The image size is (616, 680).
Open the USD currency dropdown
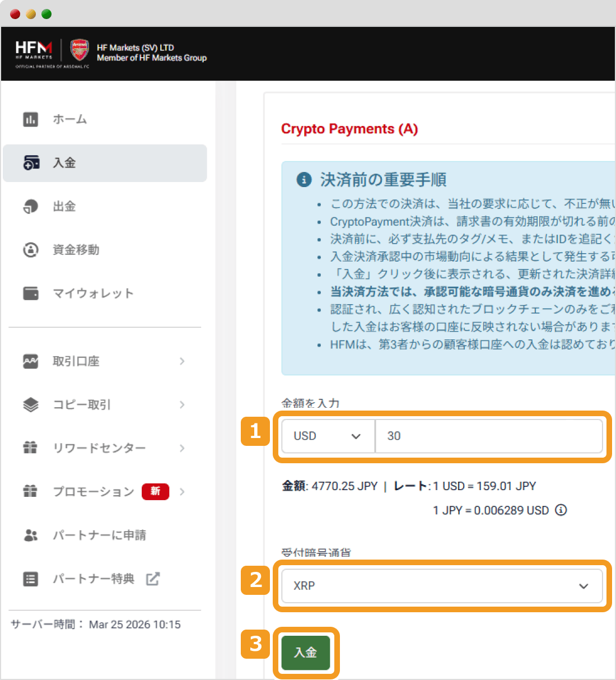pos(327,436)
